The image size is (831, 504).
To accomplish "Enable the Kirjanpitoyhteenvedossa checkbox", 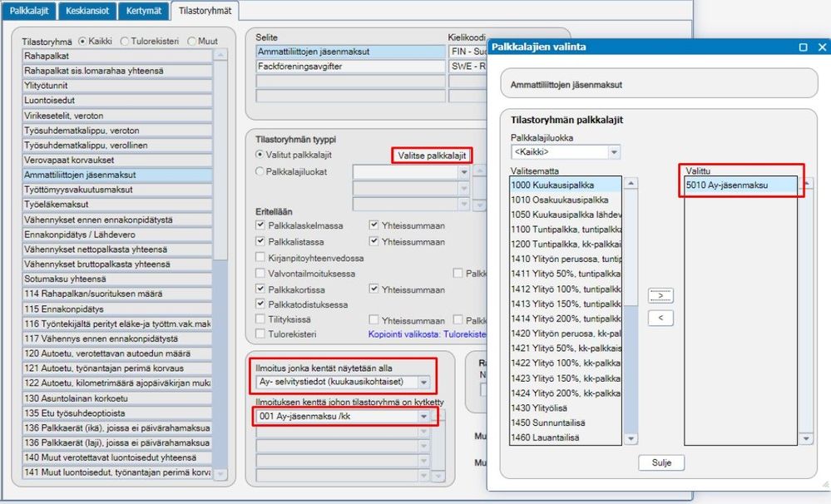I will (260, 258).
